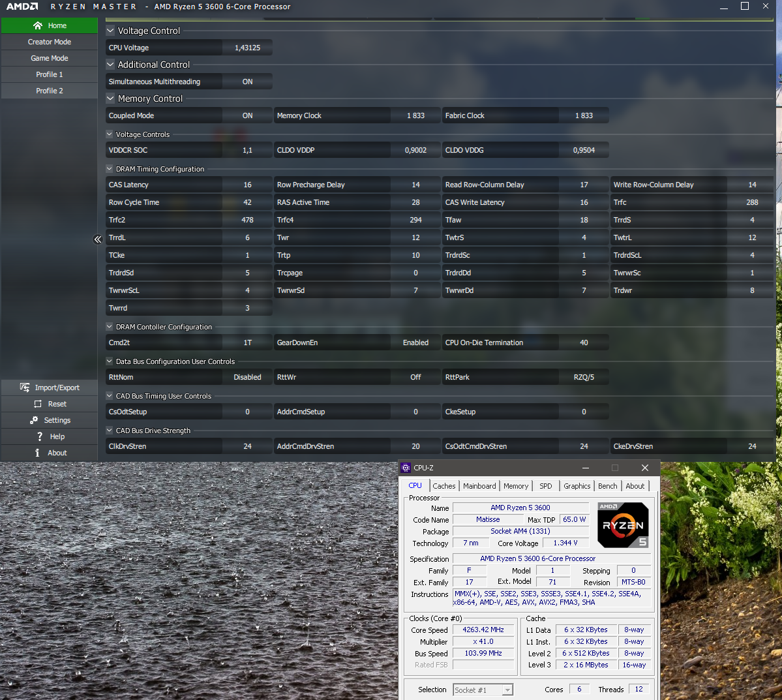
Task: Open the Graphics tab in CPU-Z
Action: coord(577,486)
